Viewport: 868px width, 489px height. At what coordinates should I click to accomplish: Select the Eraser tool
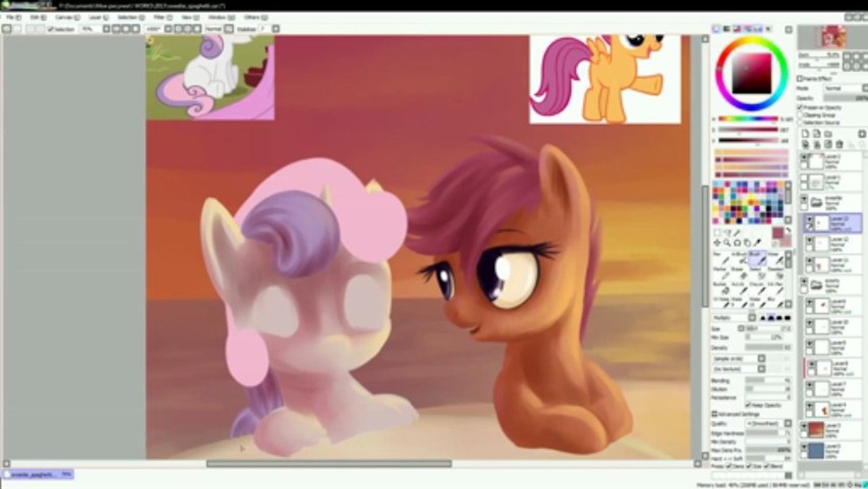740,273
